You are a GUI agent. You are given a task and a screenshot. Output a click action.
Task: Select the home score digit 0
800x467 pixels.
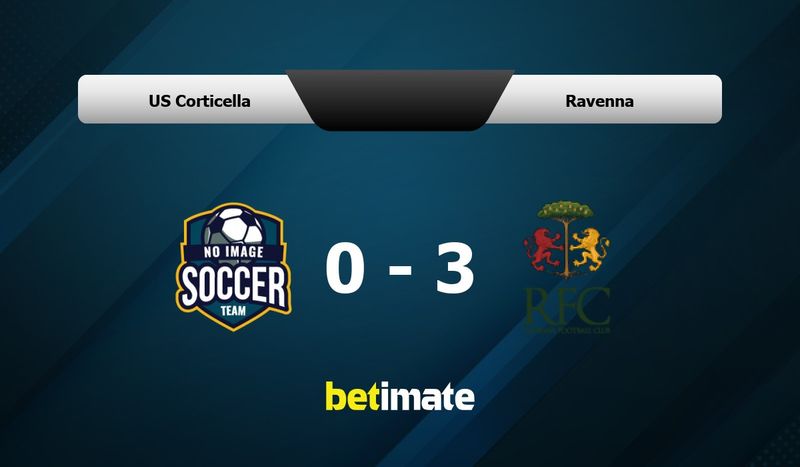point(345,269)
